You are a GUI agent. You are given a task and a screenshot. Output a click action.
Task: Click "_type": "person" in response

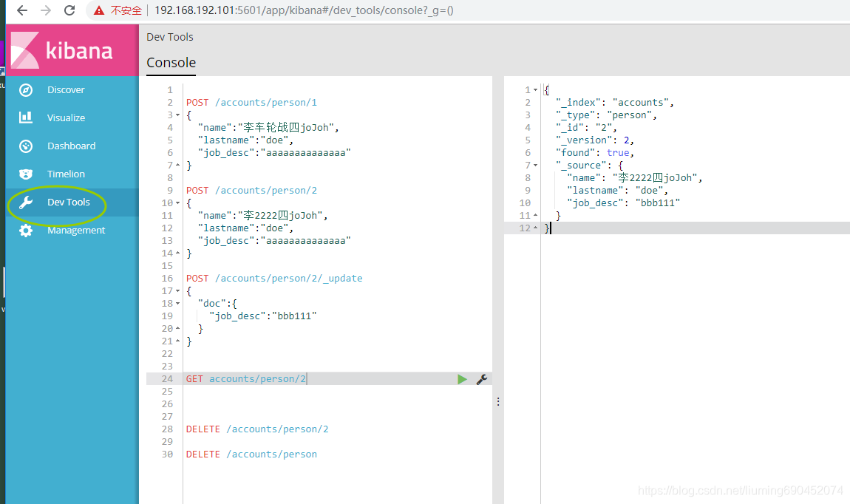tap(606, 115)
